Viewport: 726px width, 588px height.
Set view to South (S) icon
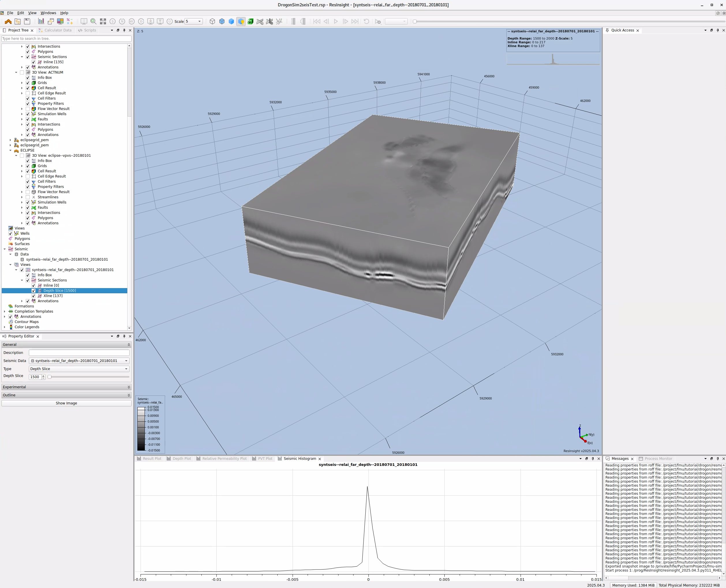click(113, 21)
